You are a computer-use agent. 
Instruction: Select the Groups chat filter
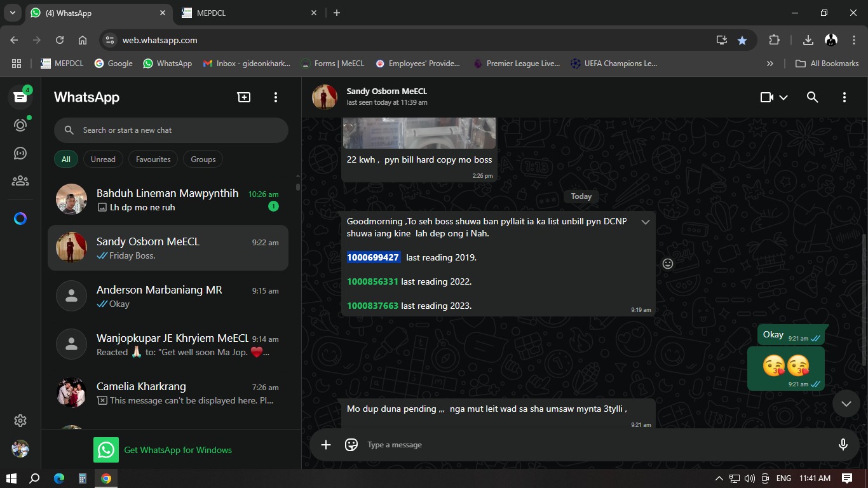click(x=203, y=159)
